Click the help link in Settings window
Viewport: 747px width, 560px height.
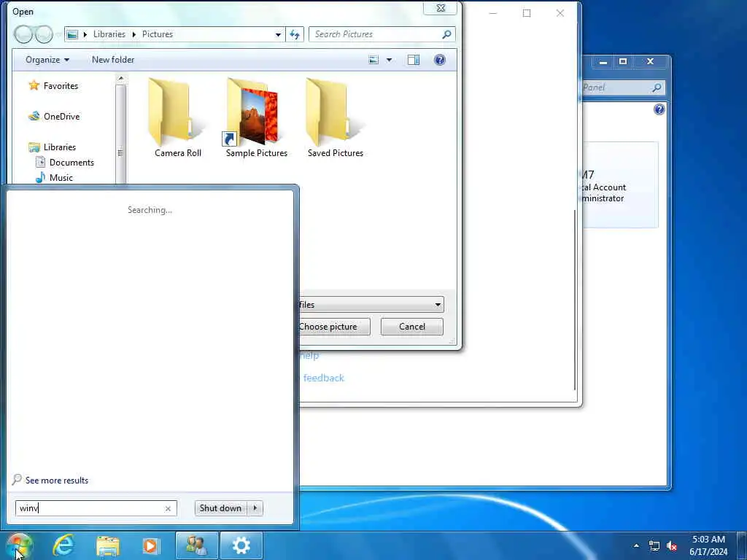click(x=309, y=356)
